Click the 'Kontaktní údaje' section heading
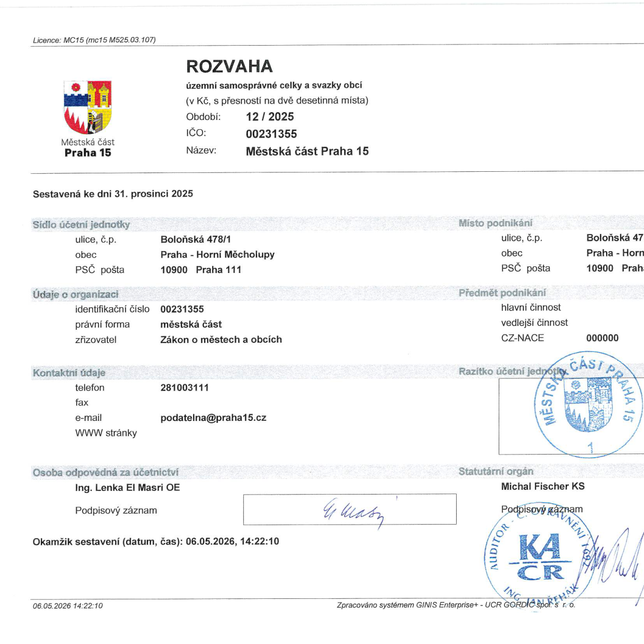Viewport: 644px width, 644px height. click(x=69, y=373)
